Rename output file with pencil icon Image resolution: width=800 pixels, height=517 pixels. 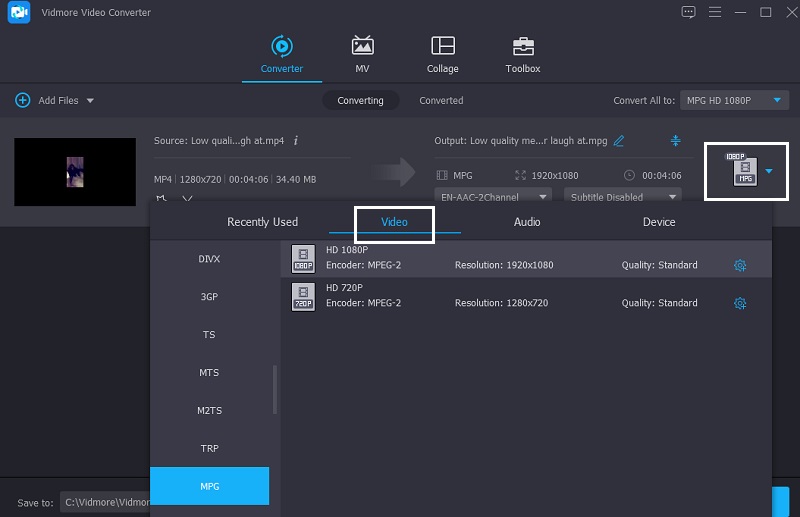click(619, 141)
